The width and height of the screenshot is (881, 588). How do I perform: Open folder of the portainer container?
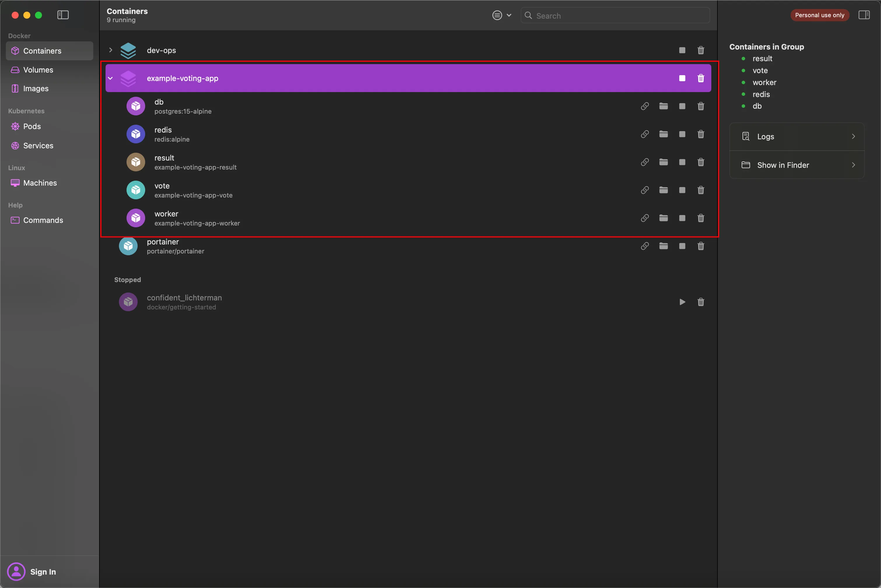(664, 246)
